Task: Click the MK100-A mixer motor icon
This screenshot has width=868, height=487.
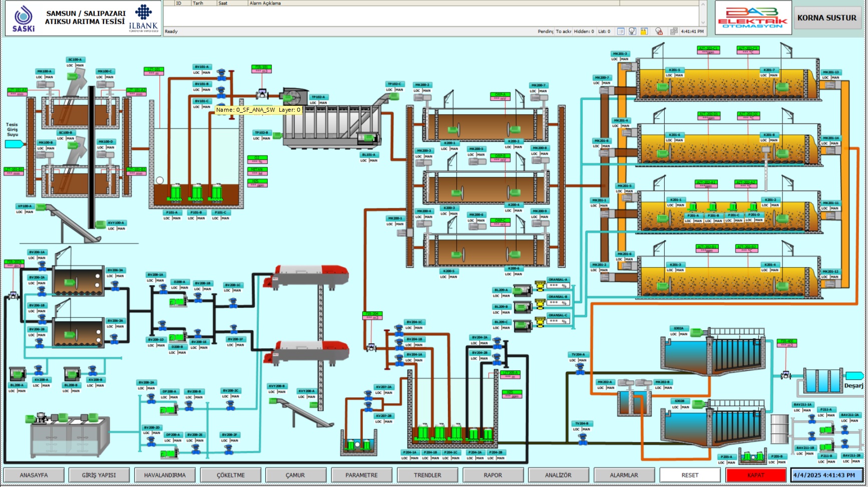Action: pyautogui.click(x=46, y=85)
